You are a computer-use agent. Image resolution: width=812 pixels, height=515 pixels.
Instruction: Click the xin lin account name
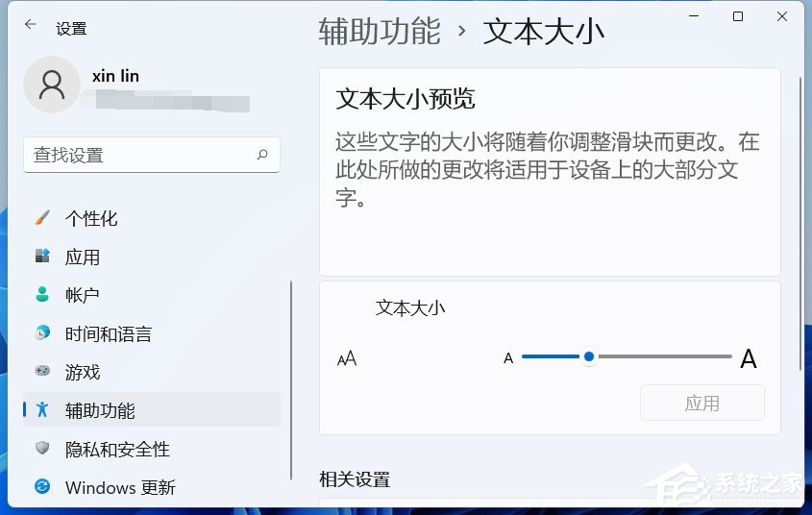point(115,76)
